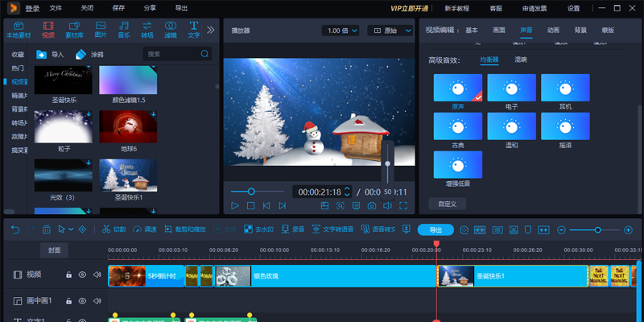This screenshot has height=322, width=644.
Task: Switch to the 混响 reverb tab
Action: (520, 60)
